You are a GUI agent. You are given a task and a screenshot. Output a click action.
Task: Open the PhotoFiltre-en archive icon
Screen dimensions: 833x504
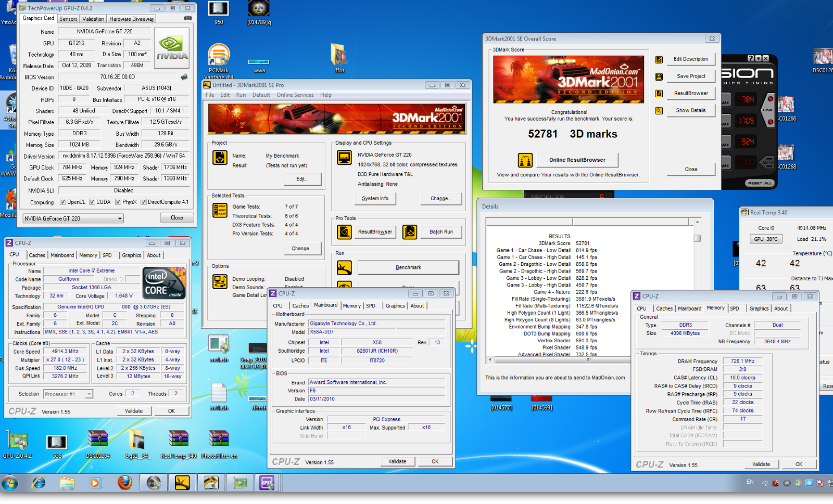click(x=219, y=445)
